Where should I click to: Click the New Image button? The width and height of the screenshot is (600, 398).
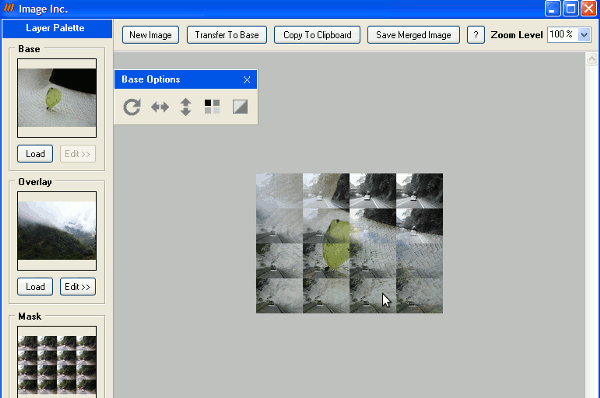click(x=150, y=35)
